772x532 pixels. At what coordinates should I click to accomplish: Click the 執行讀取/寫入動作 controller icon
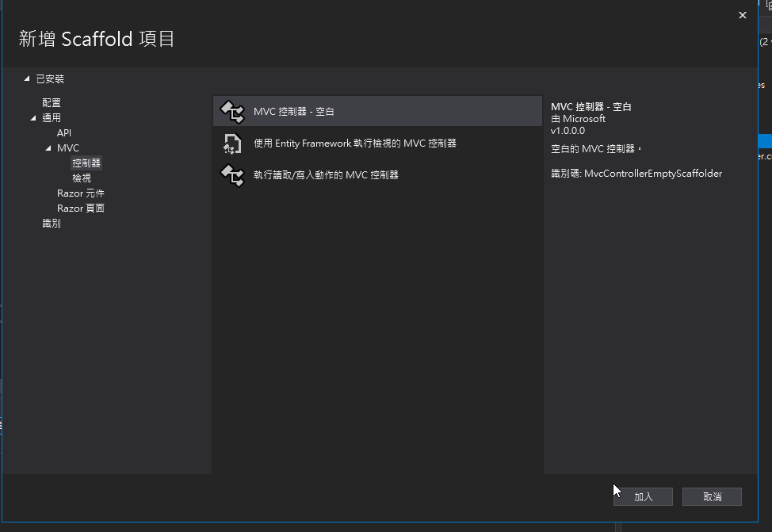(x=232, y=175)
